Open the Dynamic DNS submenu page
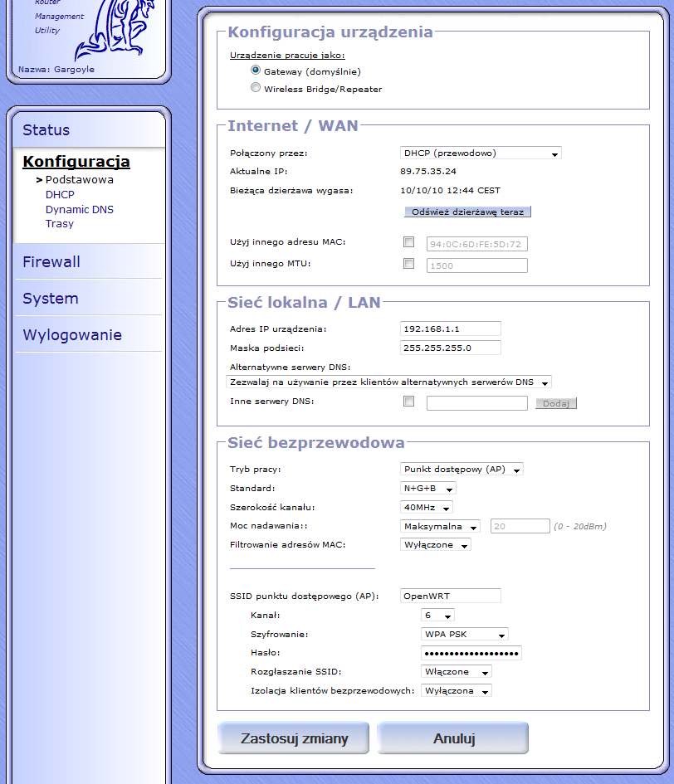 80,210
